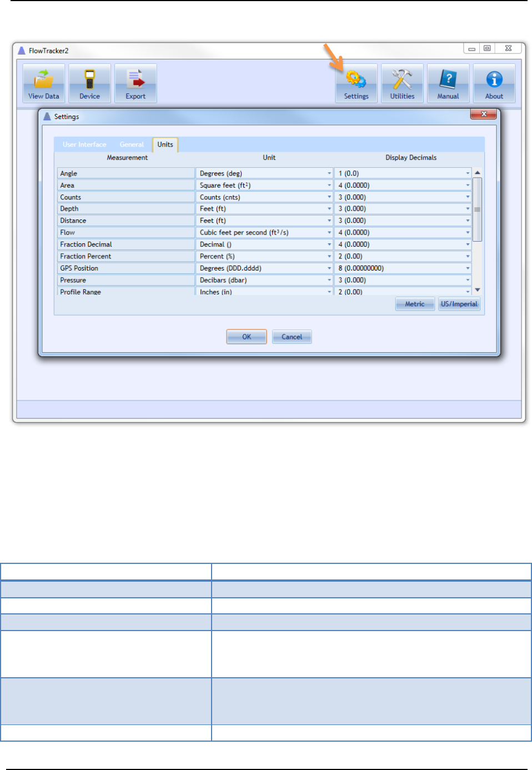Select the Fraction Percent row label
This screenshot has width=532, height=770.
[x=126, y=256]
